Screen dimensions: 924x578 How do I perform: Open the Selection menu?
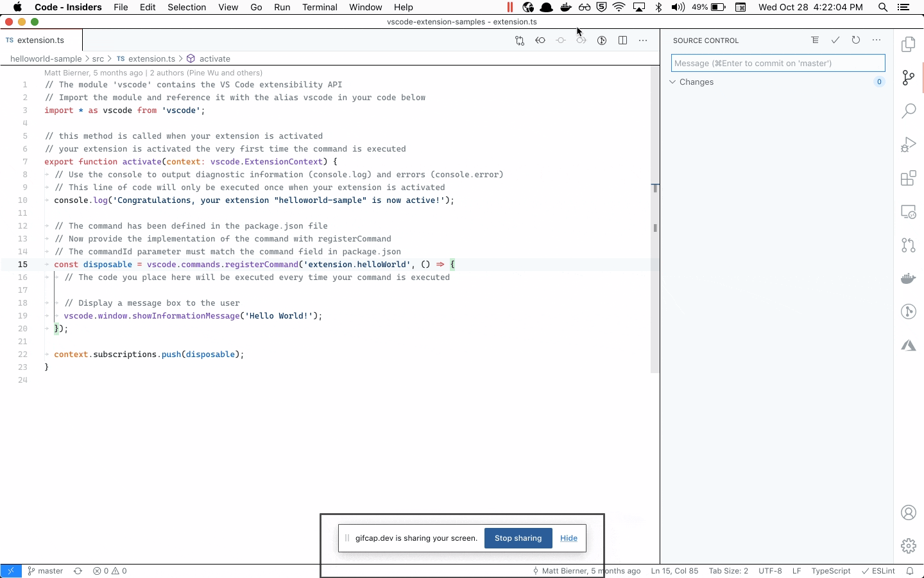[x=187, y=7]
